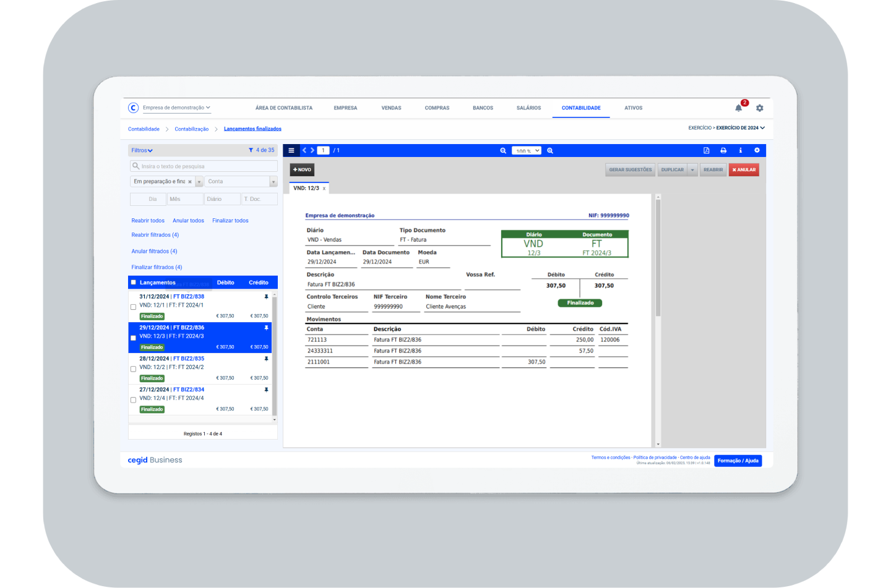Click the search text input field
This screenshot has height=588, width=891.
(x=204, y=166)
